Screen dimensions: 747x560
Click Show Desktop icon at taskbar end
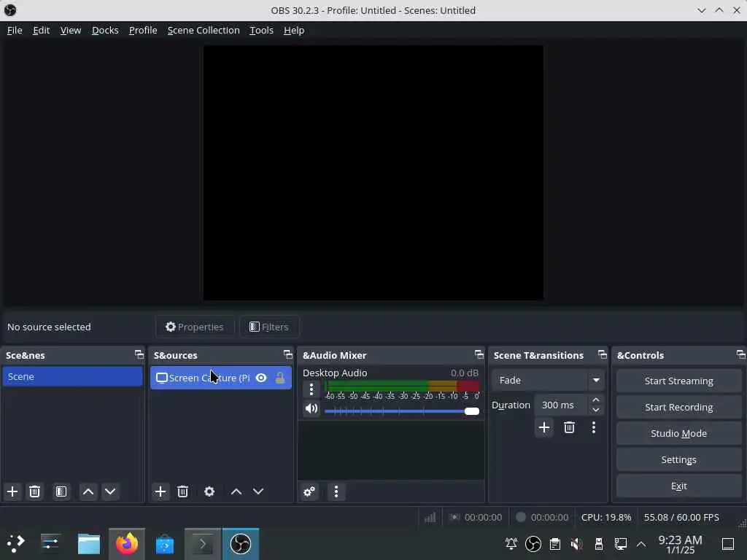pyautogui.click(x=728, y=544)
